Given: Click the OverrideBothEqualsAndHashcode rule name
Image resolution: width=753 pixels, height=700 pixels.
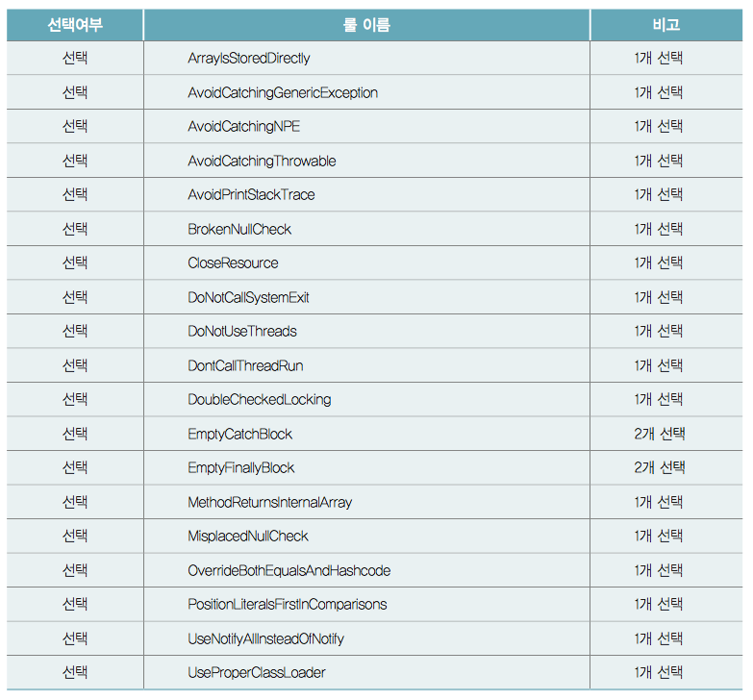Looking at the screenshot, I should (x=289, y=570).
